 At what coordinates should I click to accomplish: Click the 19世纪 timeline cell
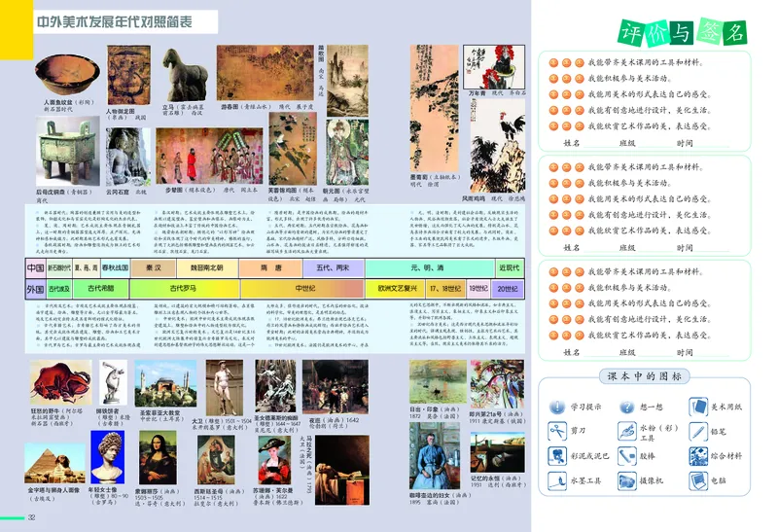pyautogui.click(x=478, y=289)
